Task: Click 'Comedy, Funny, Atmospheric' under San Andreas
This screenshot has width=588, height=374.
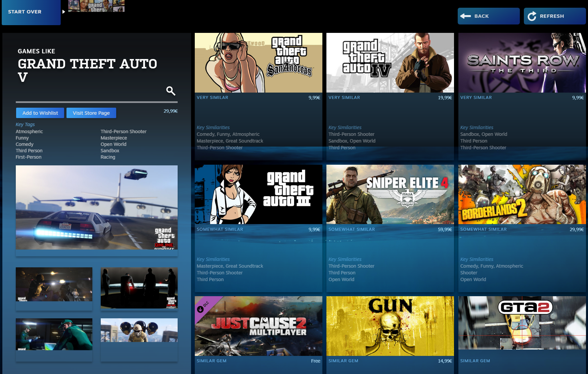Action: click(x=228, y=134)
